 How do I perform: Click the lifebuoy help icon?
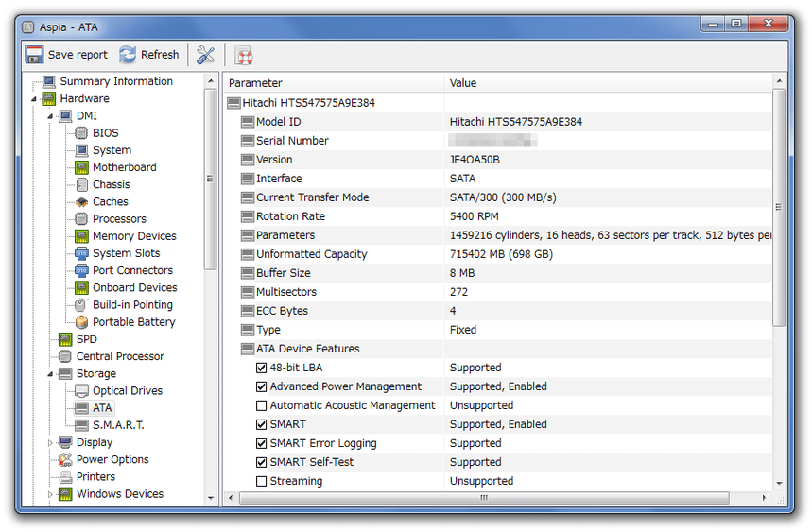244,56
